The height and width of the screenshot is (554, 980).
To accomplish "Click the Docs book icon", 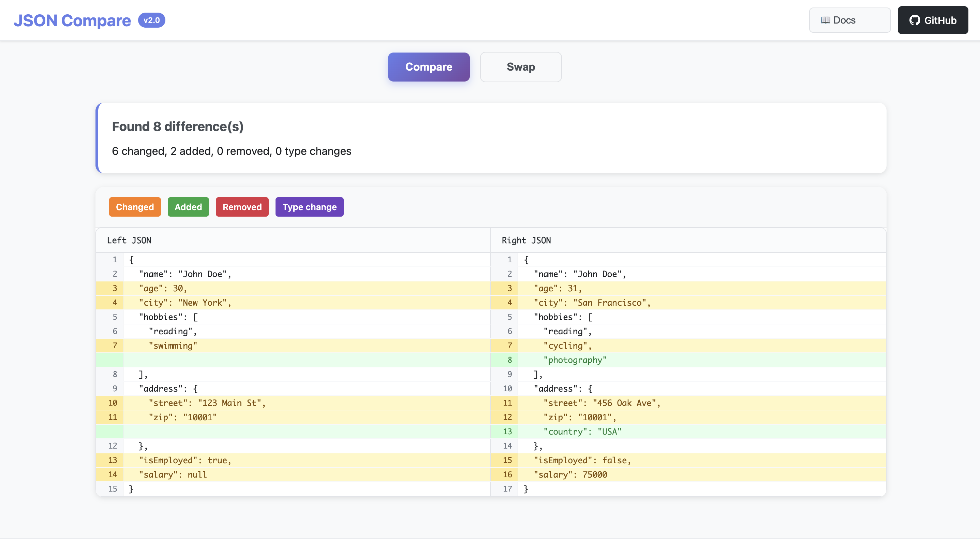I will coord(825,20).
